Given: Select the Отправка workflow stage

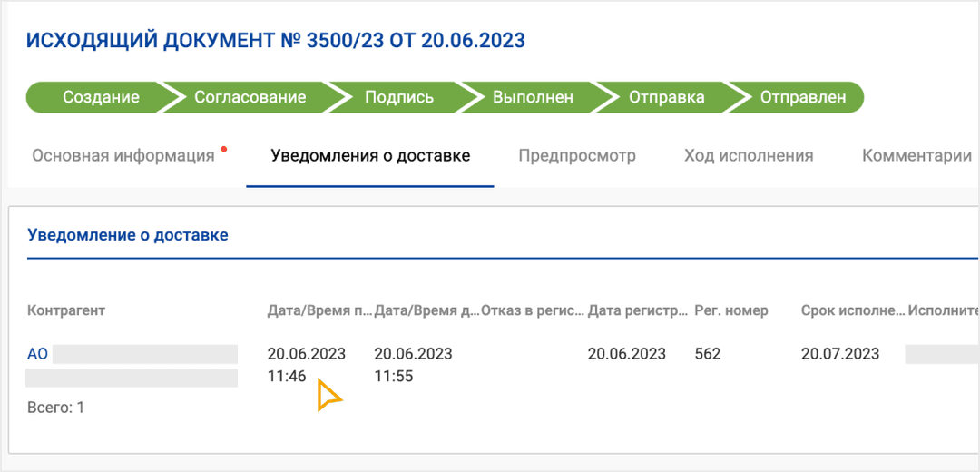Looking at the screenshot, I should click(x=666, y=97).
